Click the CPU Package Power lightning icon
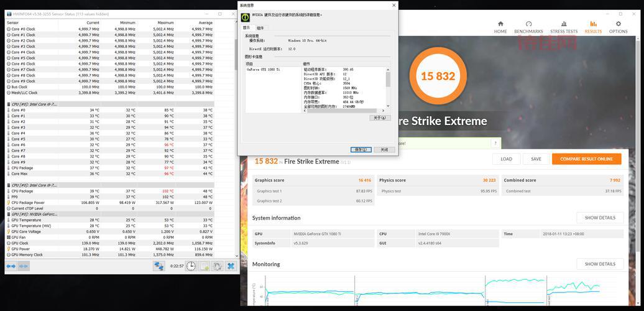 click(9, 203)
